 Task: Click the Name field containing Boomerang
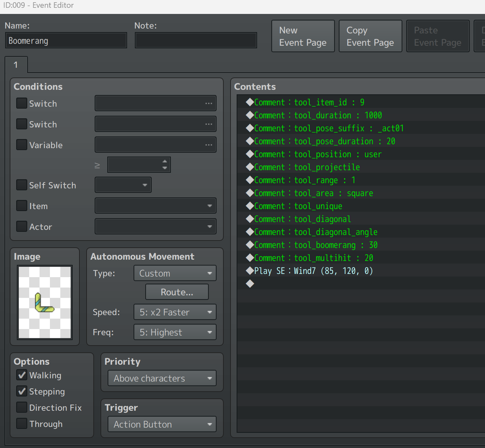(x=66, y=41)
